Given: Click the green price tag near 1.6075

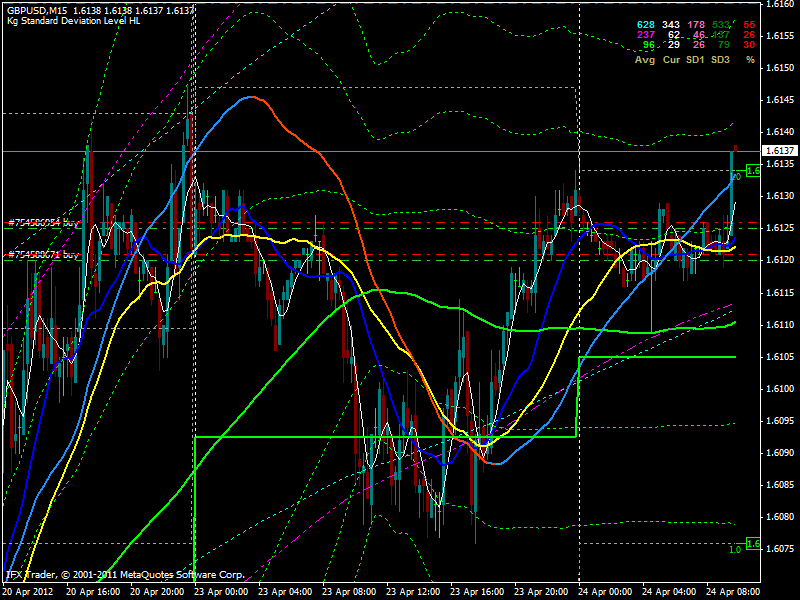Looking at the screenshot, I should pyautogui.click(x=753, y=544).
